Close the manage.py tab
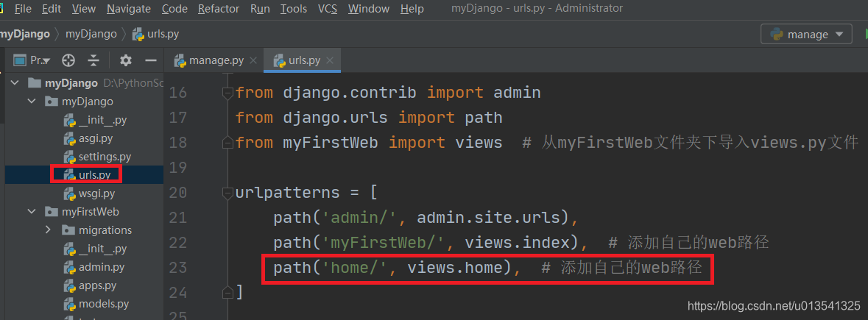The image size is (868, 320). tap(253, 61)
